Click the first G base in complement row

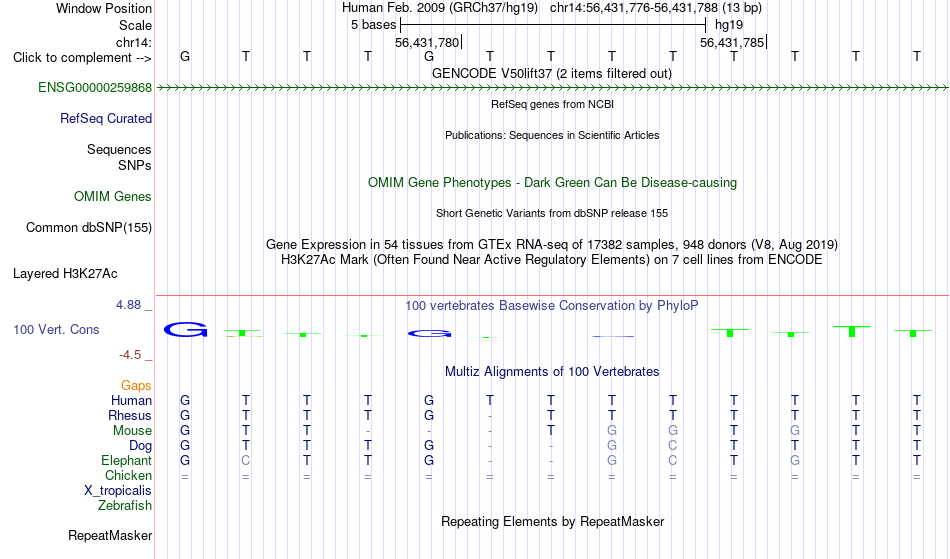185,56
